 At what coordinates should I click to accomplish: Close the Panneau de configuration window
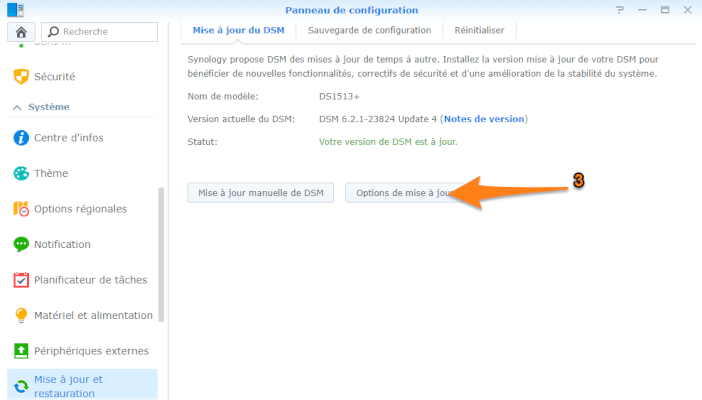click(x=688, y=10)
